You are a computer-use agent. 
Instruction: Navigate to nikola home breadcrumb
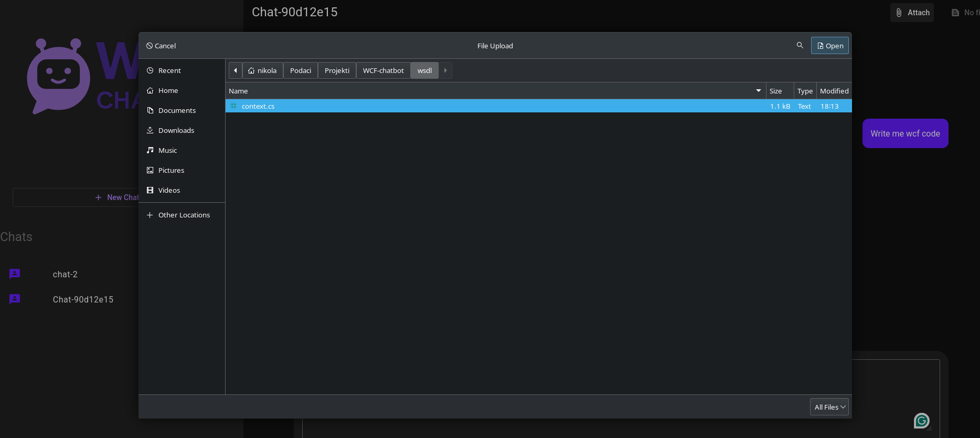262,70
